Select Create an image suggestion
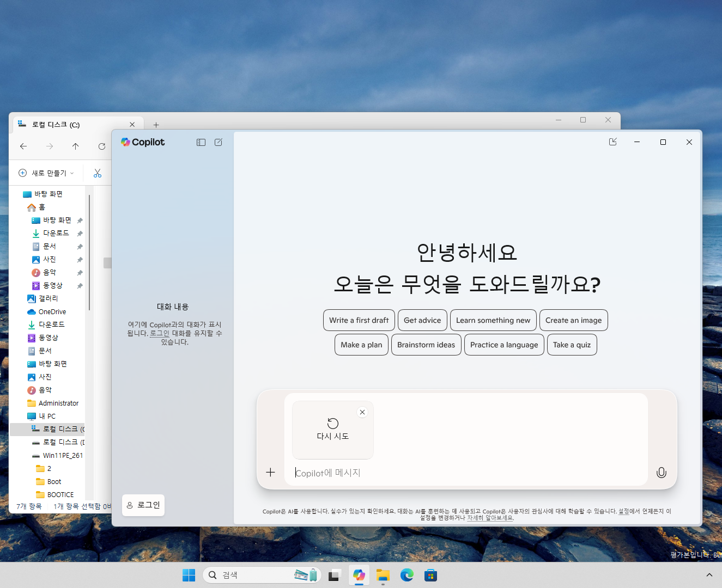This screenshot has height=588, width=722. point(574,320)
